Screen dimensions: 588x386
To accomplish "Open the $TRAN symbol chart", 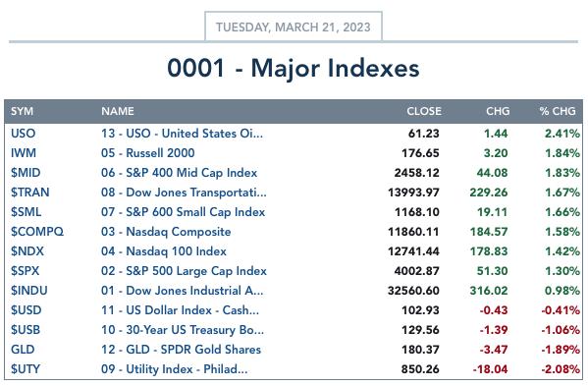I will (x=30, y=193).
